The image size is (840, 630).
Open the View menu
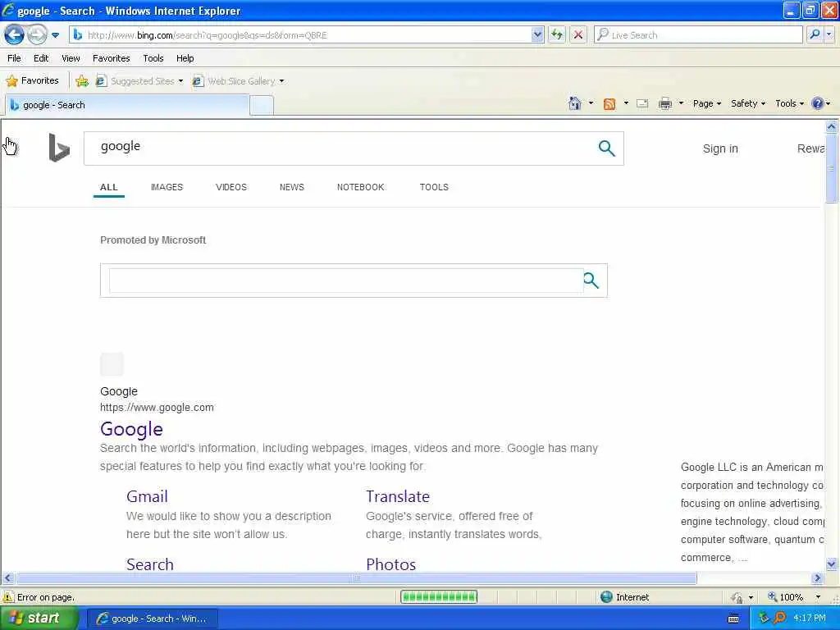pyautogui.click(x=71, y=58)
